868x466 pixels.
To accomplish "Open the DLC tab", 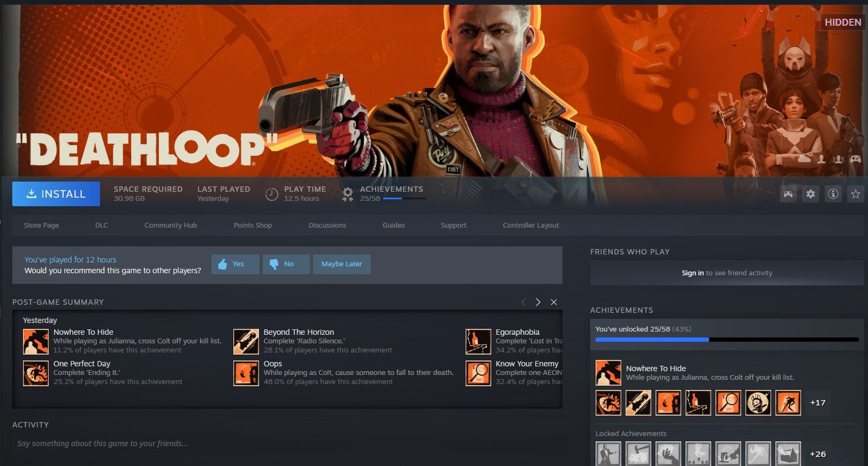I will [102, 226].
